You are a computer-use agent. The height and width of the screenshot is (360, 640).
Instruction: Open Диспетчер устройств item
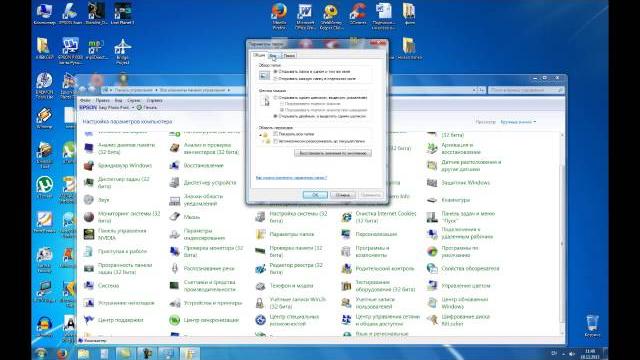203,182
